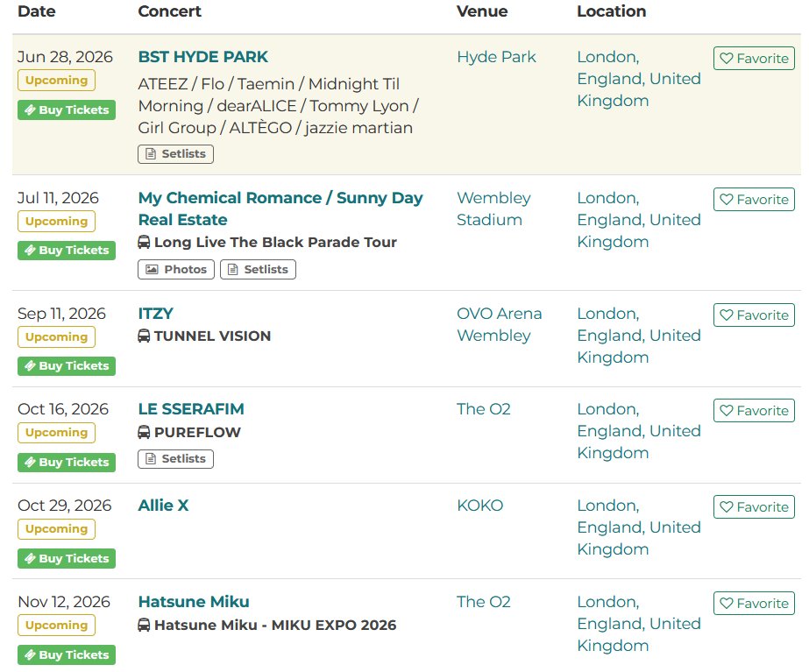Open the OVO Arena Wembley venue link
Image resolution: width=809 pixels, height=672 pixels.
[x=500, y=324]
